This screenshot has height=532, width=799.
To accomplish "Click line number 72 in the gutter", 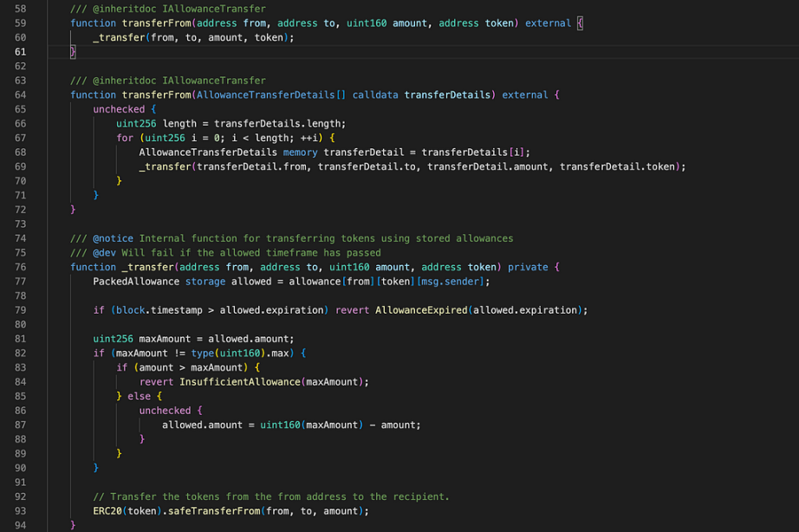I will pos(21,210).
